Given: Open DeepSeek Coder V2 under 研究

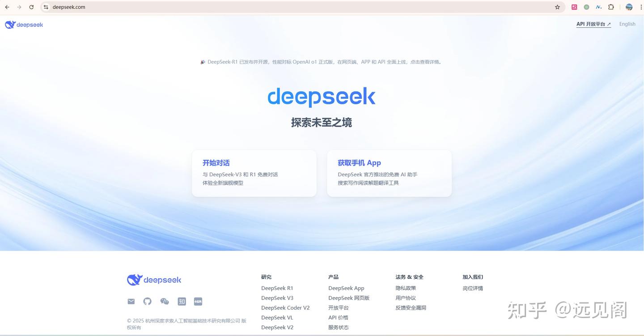Looking at the screenshot, I should pos(286,307).
